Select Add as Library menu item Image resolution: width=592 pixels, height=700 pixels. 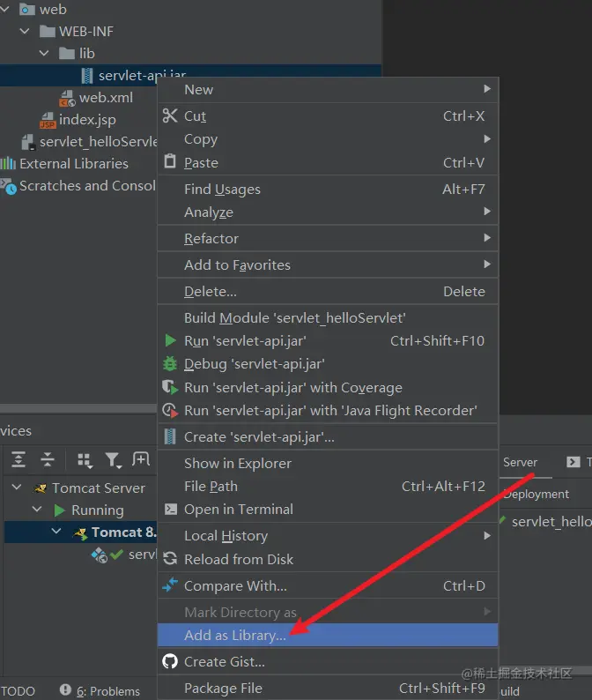pyautogui.click(x=328, y=635)
